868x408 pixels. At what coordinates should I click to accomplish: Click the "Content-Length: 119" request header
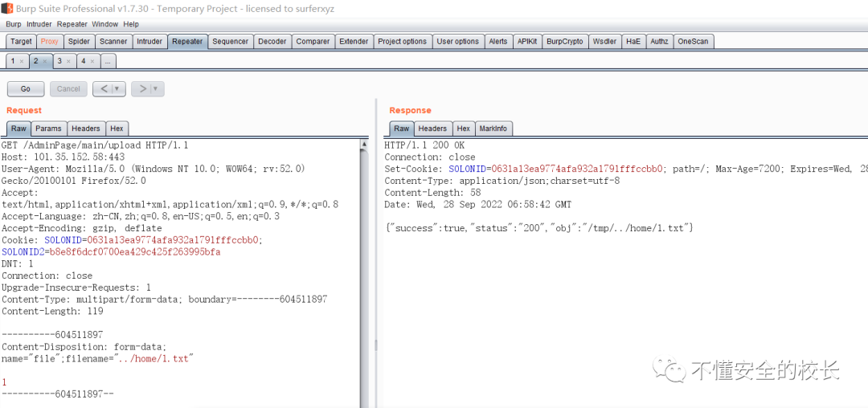pyautogui.click(x=52, y=312)
